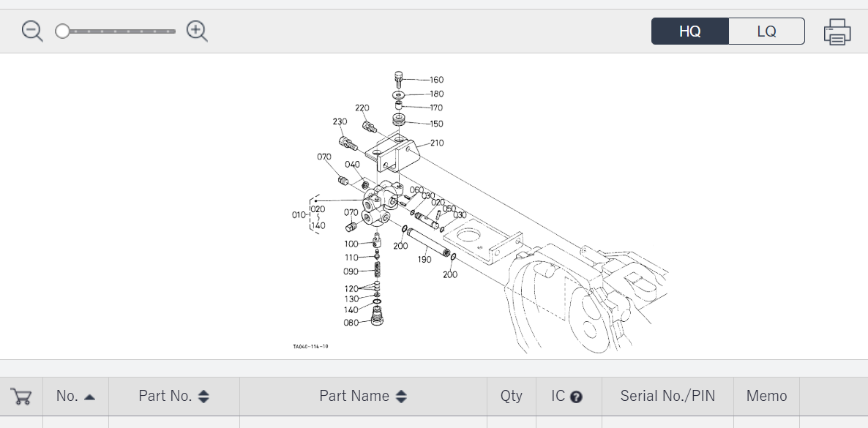Click the zoom in magnifier icon
868x428 pixels.
(197, 31)
